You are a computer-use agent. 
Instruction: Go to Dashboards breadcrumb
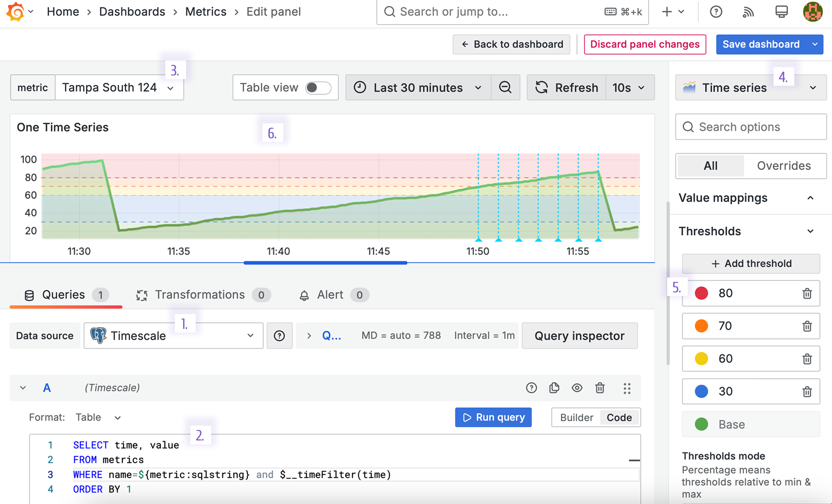132,12
